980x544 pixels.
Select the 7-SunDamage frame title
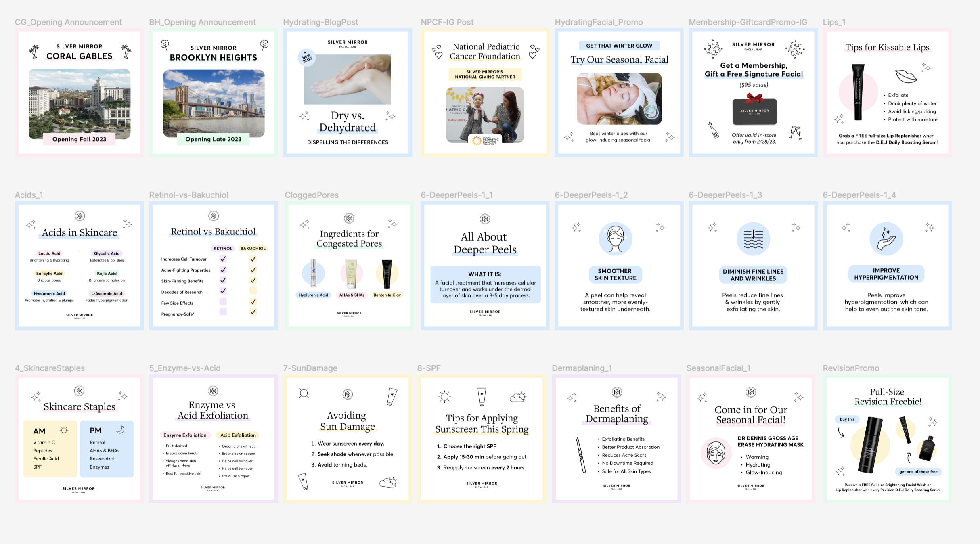click(x=310, y=368)
